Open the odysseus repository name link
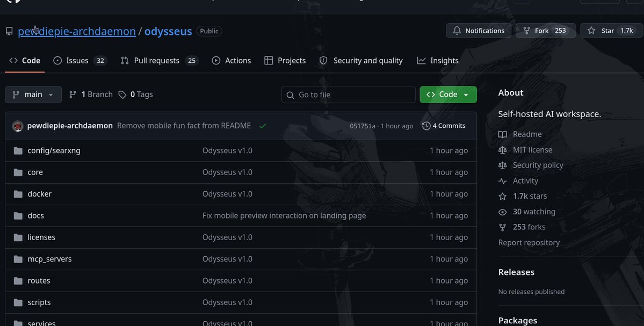 (168, 31)
